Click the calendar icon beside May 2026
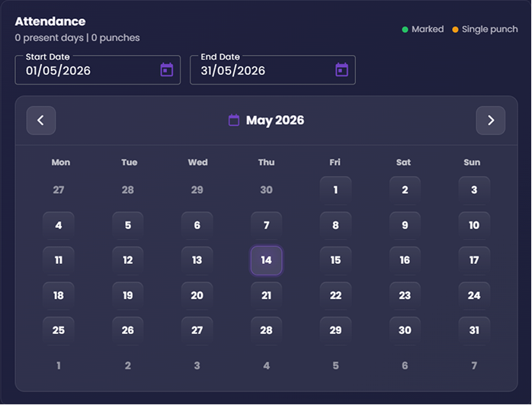This screenshot has width=532, height=405. pyautogui.click(x=234, y=121)
